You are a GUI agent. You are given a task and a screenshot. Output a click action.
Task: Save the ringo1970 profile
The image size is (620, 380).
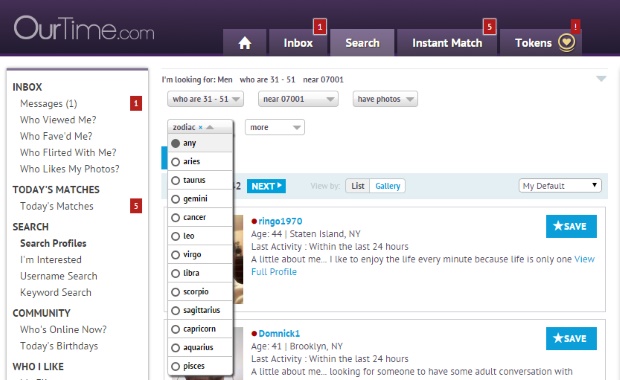[x=571, y=226]
